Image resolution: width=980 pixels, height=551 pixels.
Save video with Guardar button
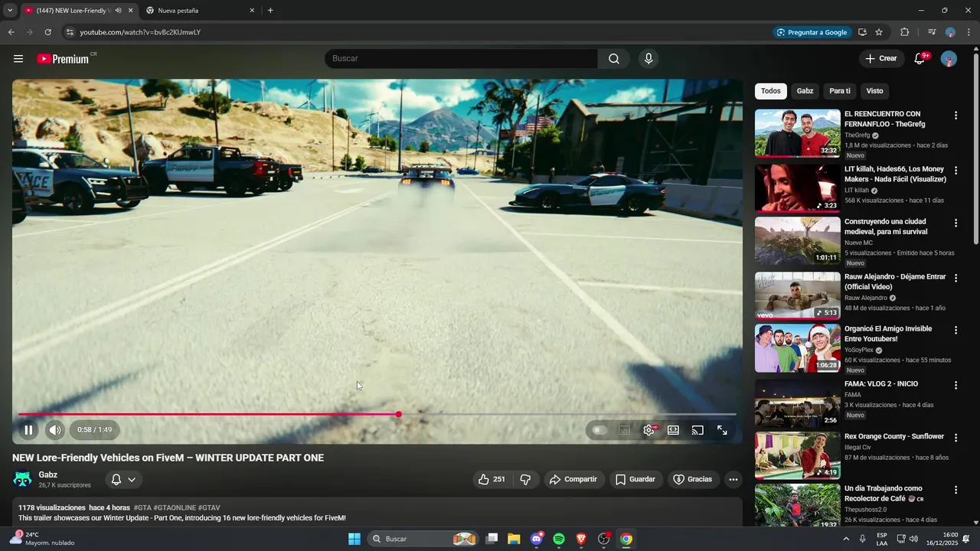coord(635,479)
